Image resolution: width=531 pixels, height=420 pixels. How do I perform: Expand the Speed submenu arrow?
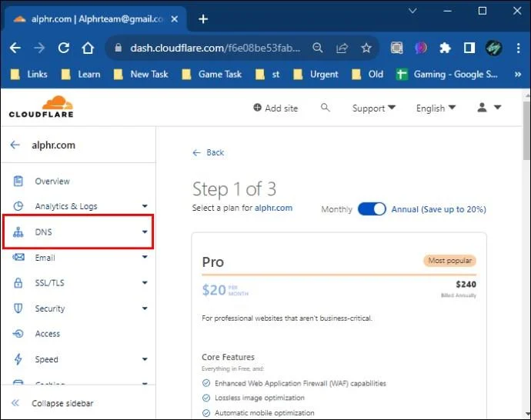pos(145,359)
